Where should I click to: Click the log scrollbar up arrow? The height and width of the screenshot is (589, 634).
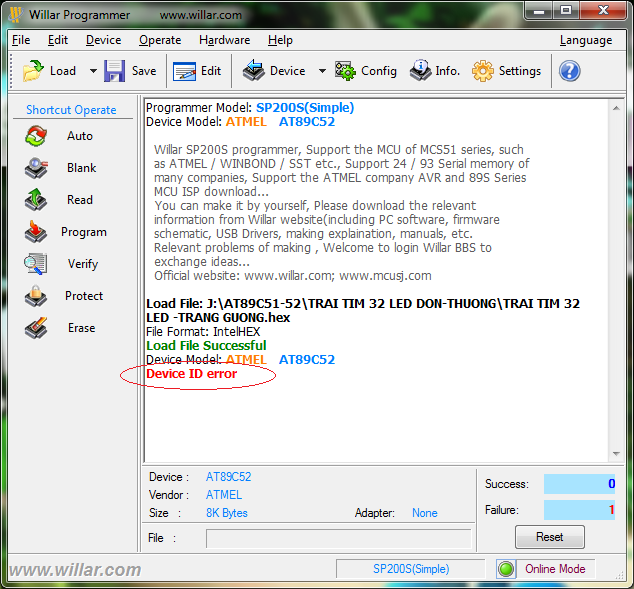coord(616,108)
